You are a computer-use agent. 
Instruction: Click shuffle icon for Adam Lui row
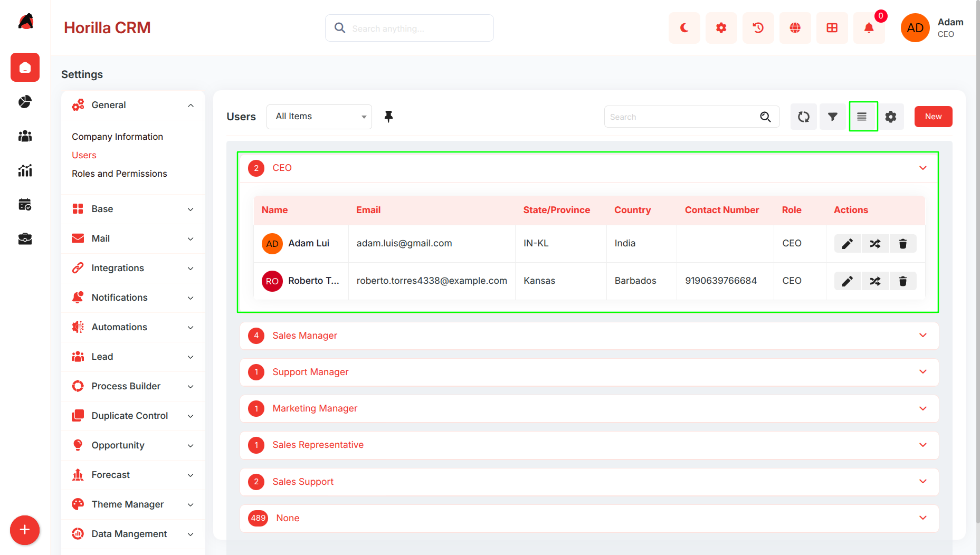click(x=875, y=244)
